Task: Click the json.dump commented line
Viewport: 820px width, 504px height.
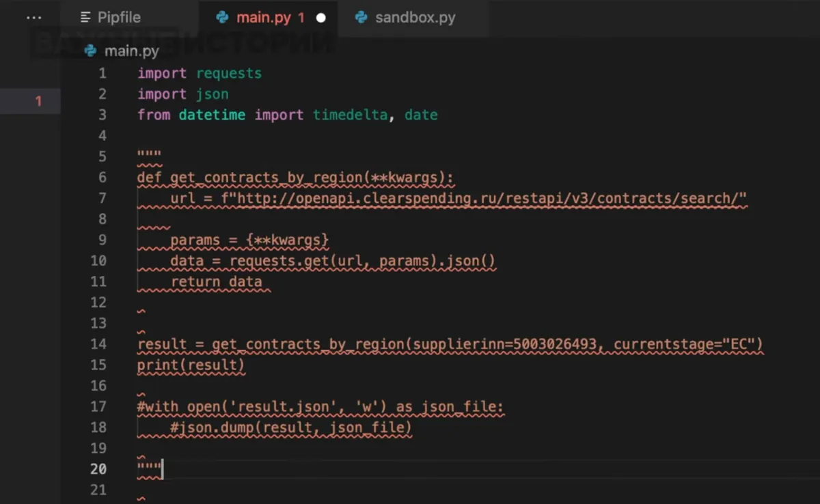Action: [291, 427]
